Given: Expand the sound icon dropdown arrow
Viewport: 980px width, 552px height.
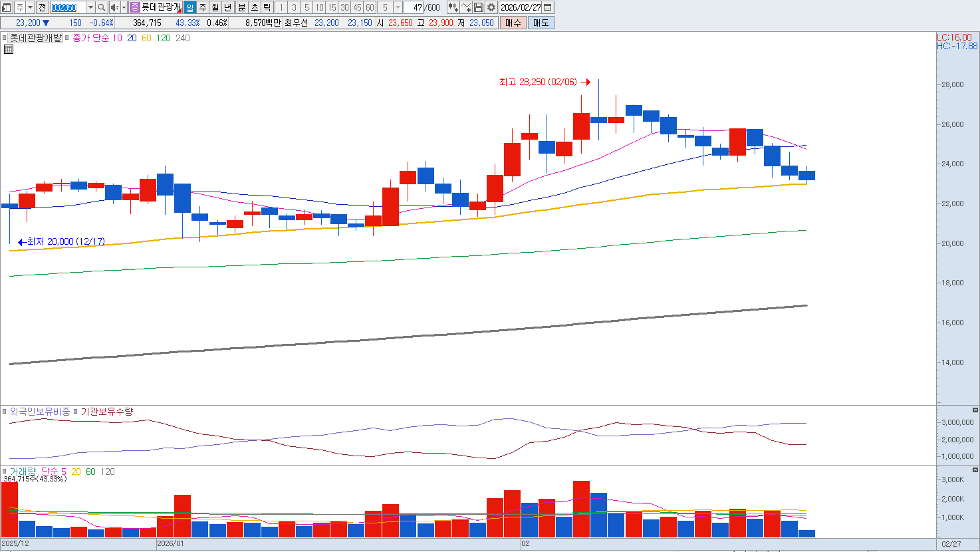Looking at the screenshot, I should pyautogui.click(x=124, y=7).
